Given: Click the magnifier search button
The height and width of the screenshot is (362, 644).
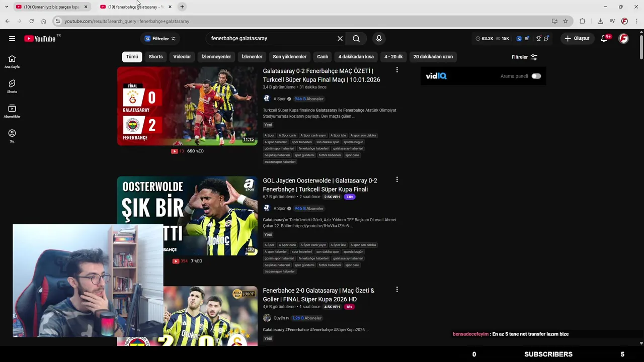Looking at the screenshot, I should [356, 39].
